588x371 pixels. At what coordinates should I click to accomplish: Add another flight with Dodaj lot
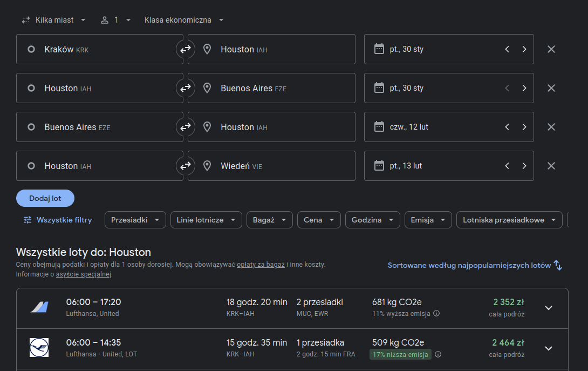(x=45, y=198)
